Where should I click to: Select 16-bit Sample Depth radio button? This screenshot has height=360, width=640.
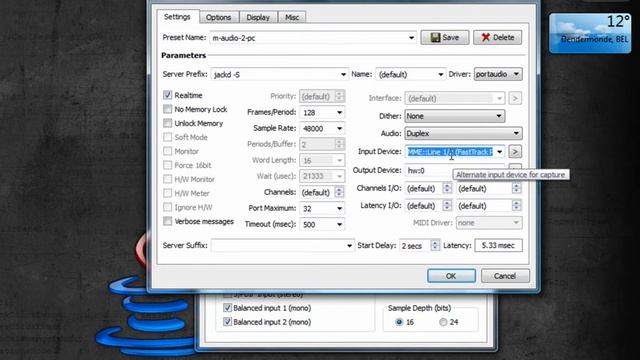tap(399, 322)
